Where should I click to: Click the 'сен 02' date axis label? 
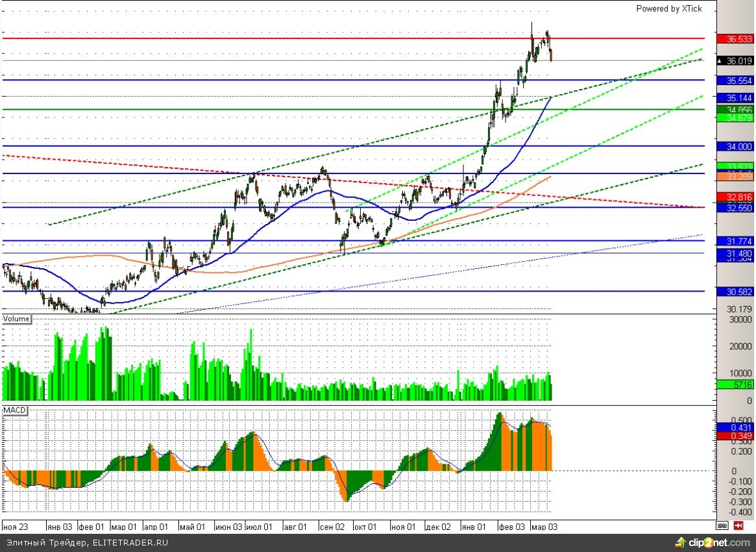tap(332, 527)
